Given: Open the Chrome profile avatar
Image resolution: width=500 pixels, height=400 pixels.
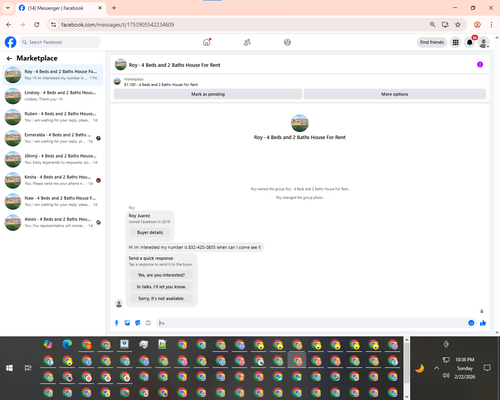Looking at the screenshot, I should pyautogui.click(x=477, y=24).
